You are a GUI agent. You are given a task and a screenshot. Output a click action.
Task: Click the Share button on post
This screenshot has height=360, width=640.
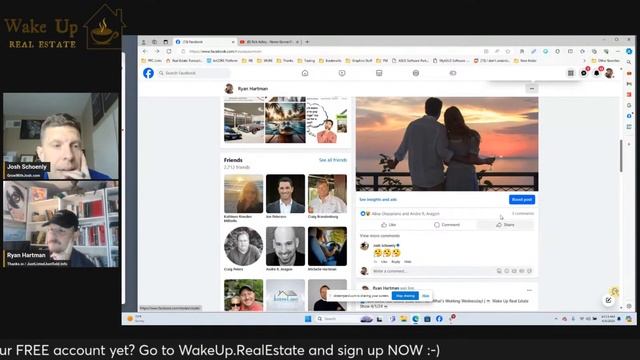click(505, 225)
